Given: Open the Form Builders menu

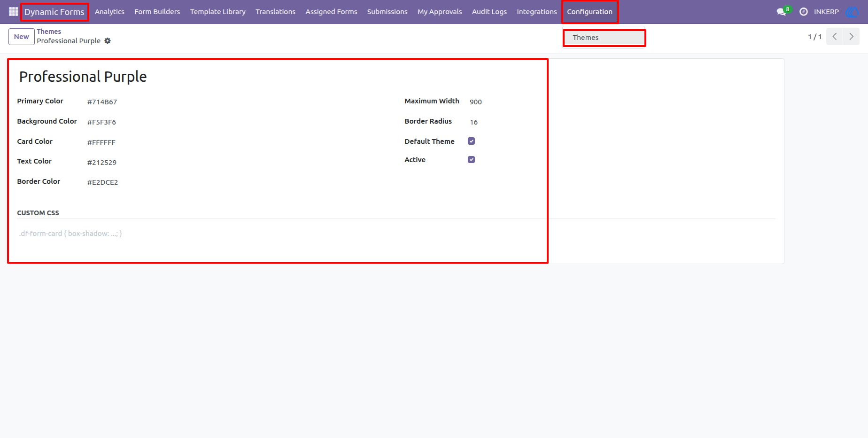Looking at the screenshot, I should [x=157, y=12].
